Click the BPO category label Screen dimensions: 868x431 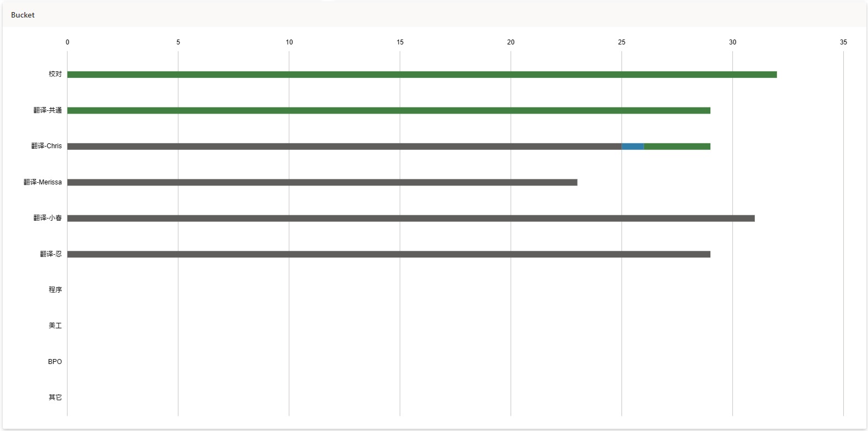point(55,362)
